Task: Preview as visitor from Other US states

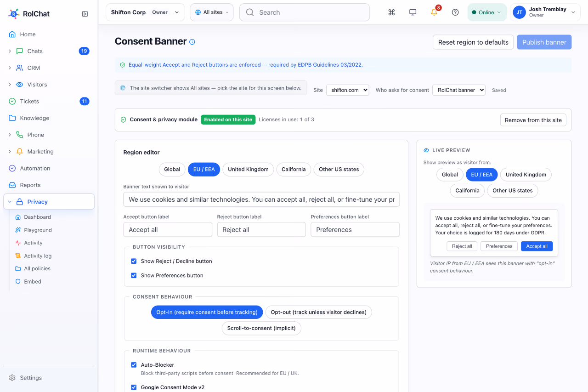Action: point(512,190)
